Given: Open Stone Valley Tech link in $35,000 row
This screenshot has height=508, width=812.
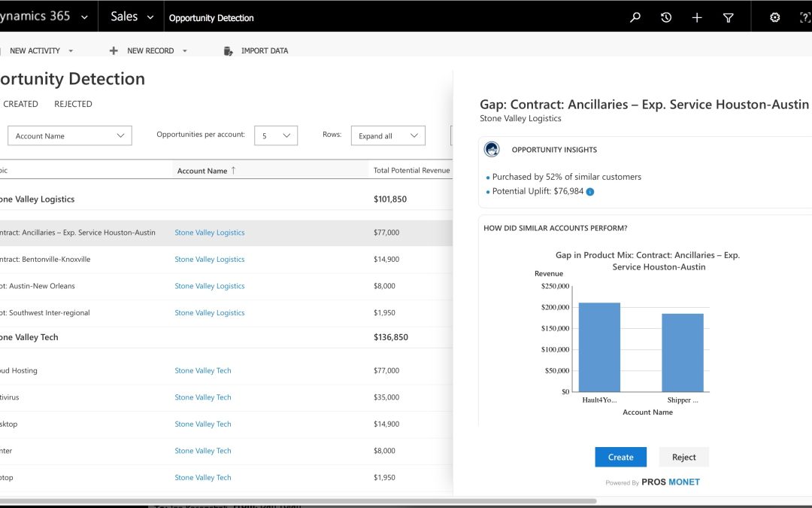Looking at the screenshot, I should pos(202,397).
